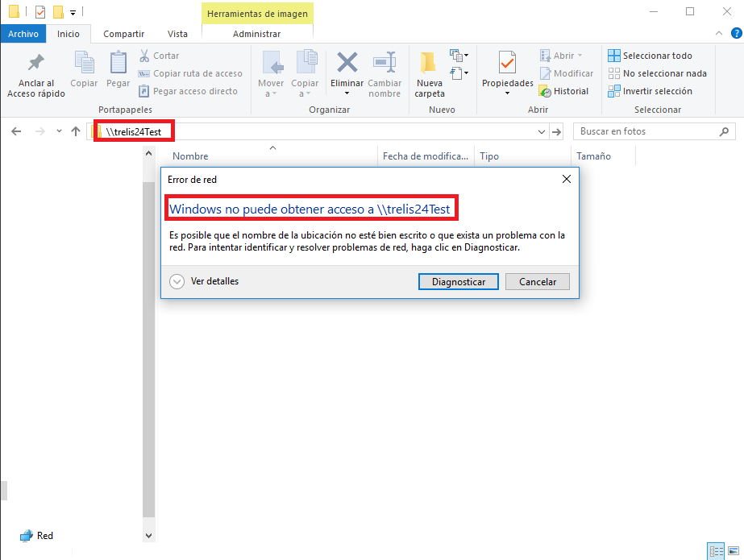Click Herramientas de imagen contextual tab
Screen dimensions: 744x560
[257, 14]
